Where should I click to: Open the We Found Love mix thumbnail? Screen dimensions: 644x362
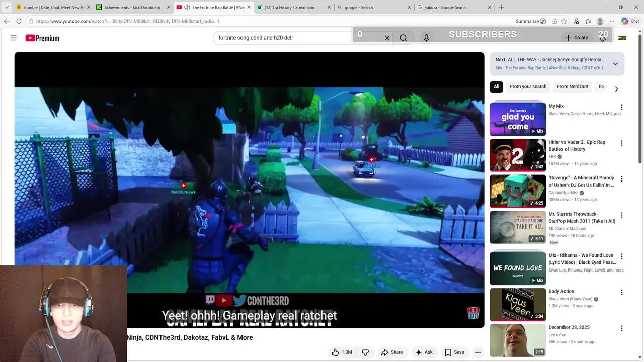coord(518,268)
